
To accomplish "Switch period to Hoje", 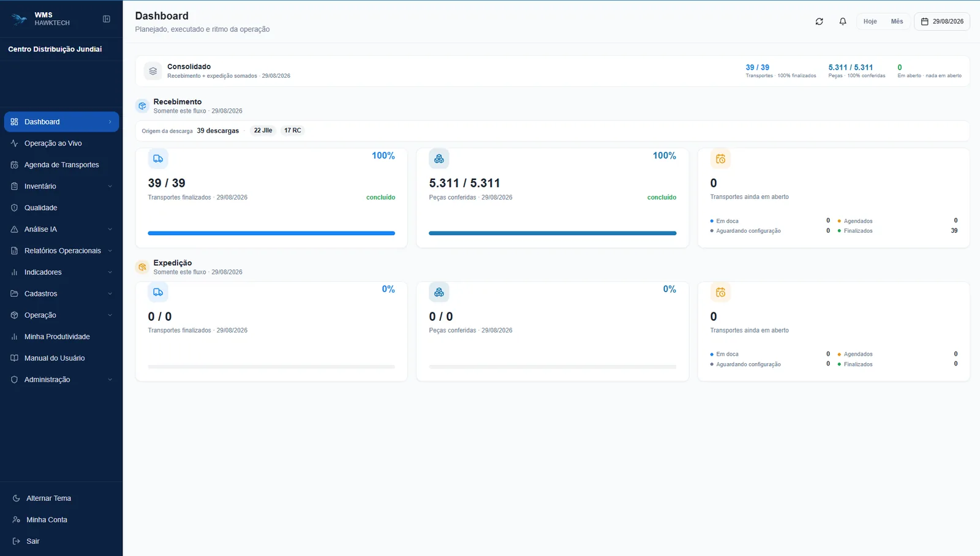I will point(870,21).
